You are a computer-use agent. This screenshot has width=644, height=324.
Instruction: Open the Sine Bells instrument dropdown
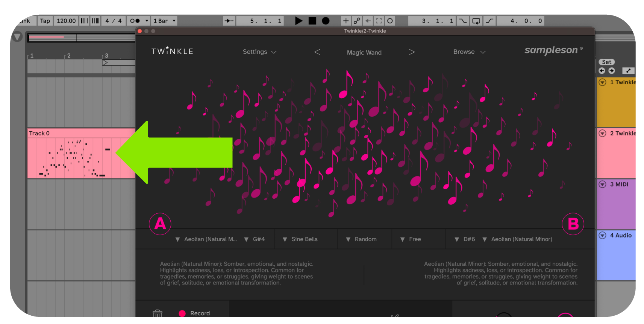[300, 239]
